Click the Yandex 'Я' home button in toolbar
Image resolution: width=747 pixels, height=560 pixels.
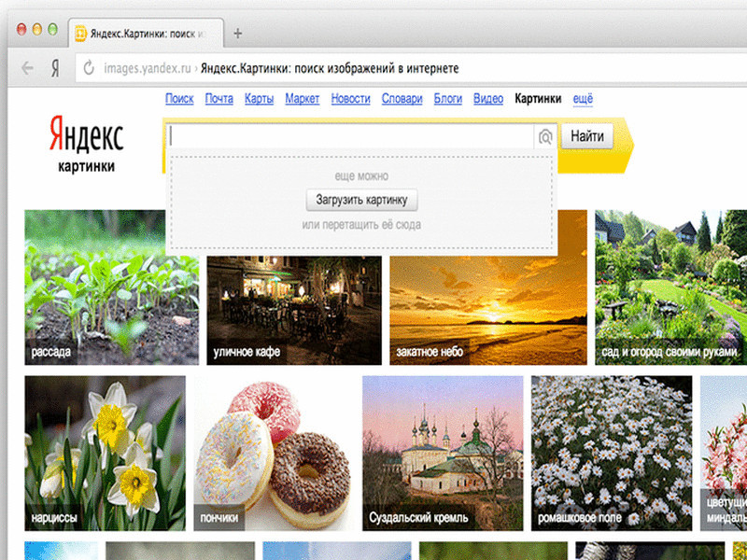point(55,69)
